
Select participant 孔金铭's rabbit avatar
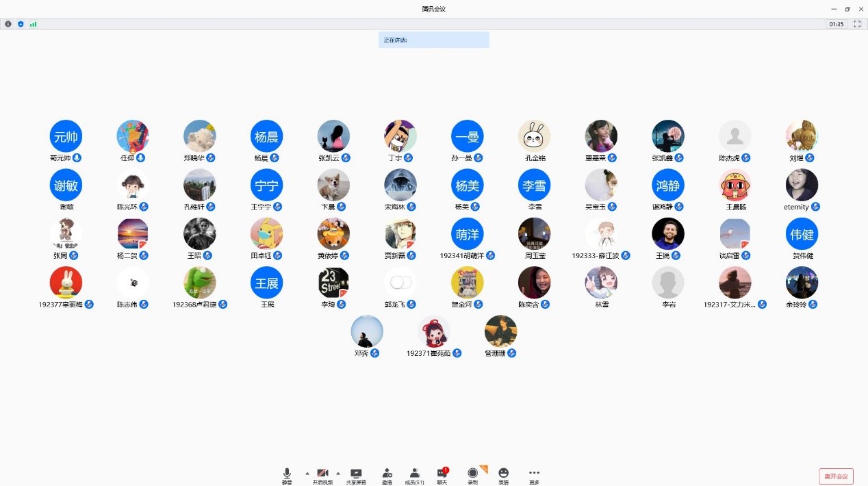click(534, 136)
